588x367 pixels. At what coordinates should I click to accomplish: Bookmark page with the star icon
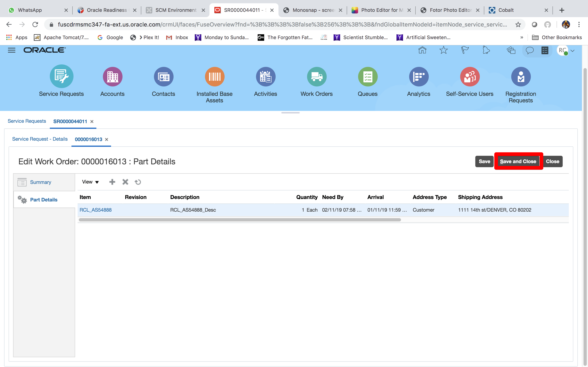coord(518,24)
